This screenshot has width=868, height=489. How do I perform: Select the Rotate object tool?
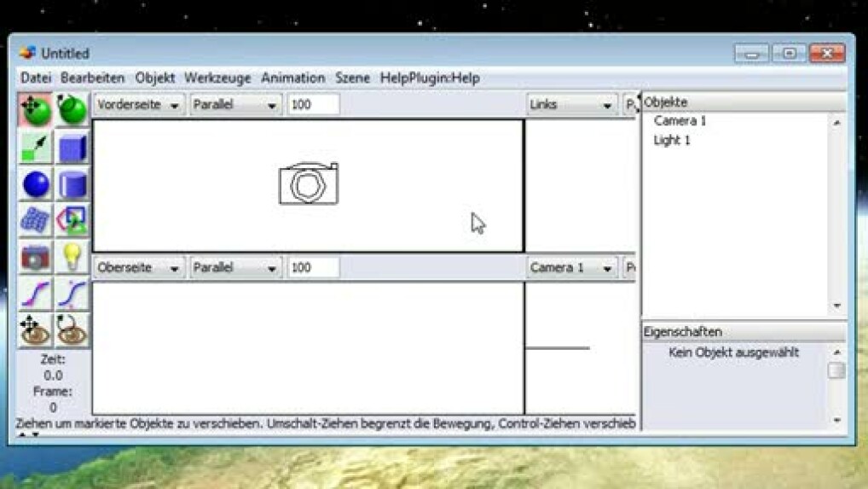pos(72,111)
